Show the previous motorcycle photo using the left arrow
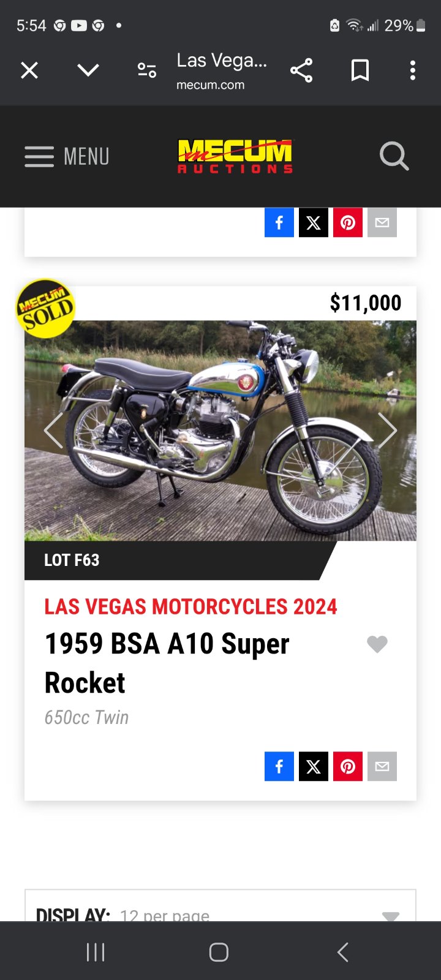The width and height of the screenshot is (441, 980). coord(53,431)
